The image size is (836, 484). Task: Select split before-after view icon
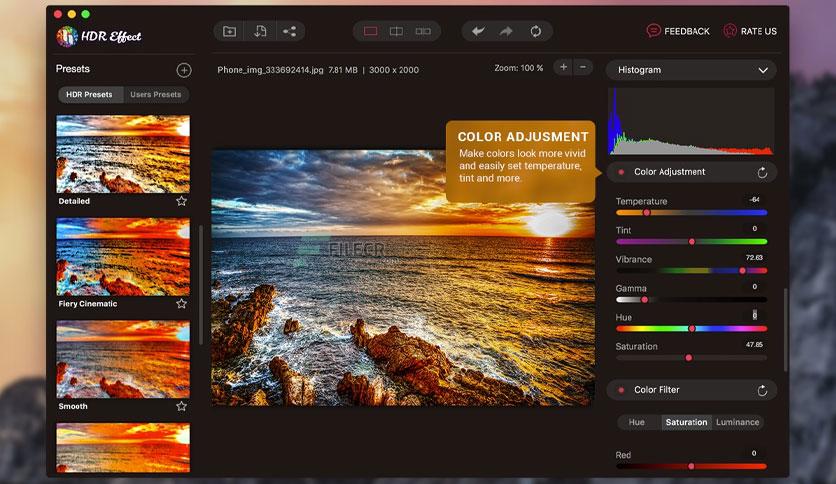[x=396, y=31]
